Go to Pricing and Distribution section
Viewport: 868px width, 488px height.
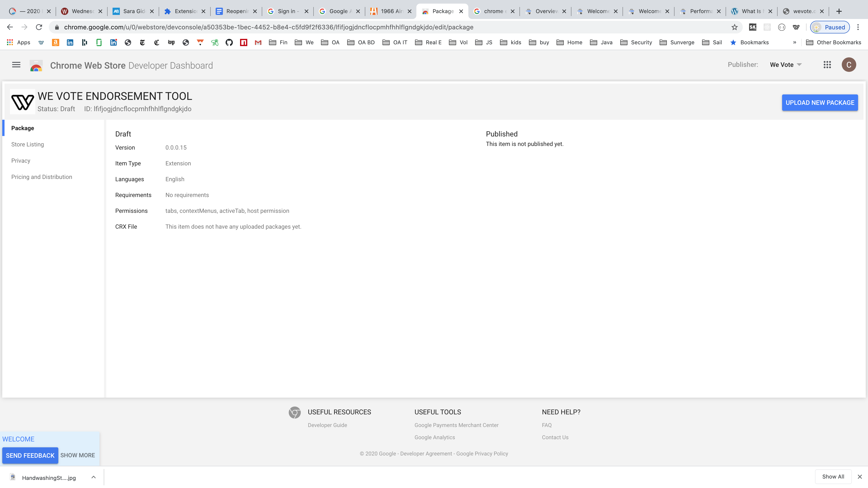[x=42, y=177]
